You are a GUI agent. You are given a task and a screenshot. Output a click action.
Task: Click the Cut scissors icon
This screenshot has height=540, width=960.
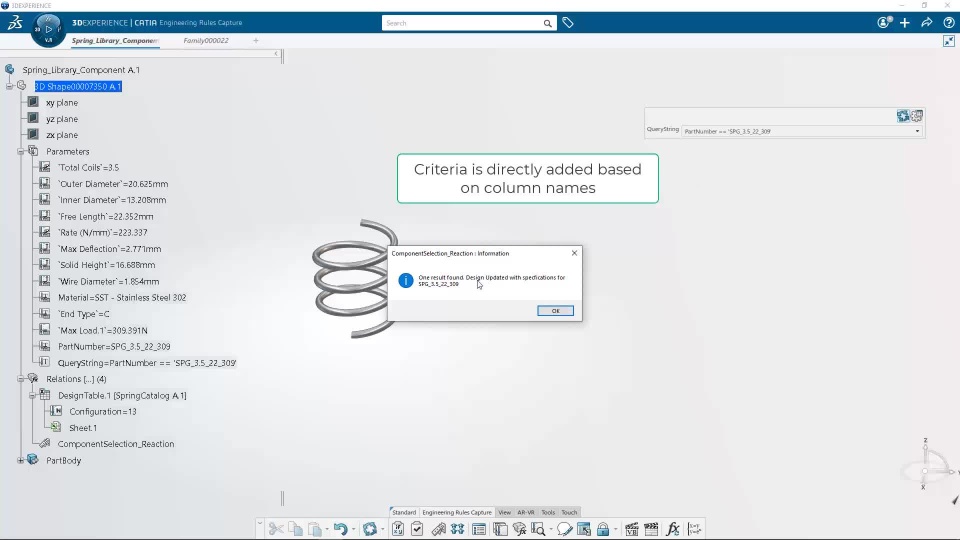click(x=276, y=529)
